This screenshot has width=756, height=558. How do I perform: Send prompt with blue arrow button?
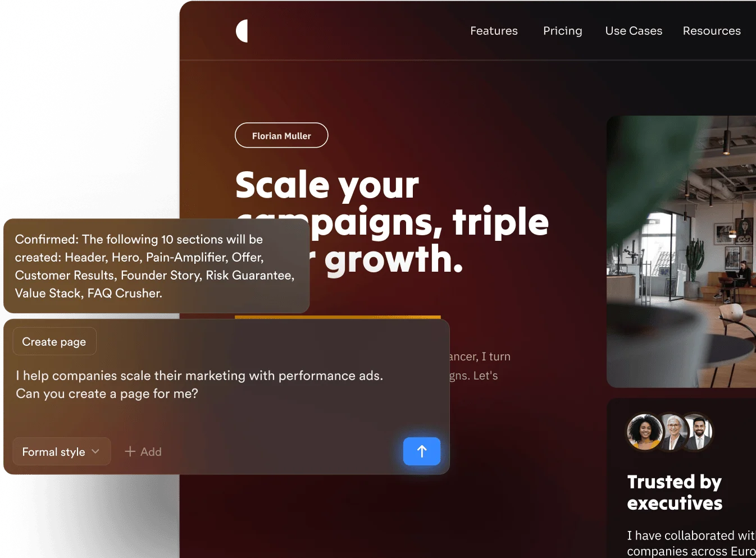(x=422, y=451)
